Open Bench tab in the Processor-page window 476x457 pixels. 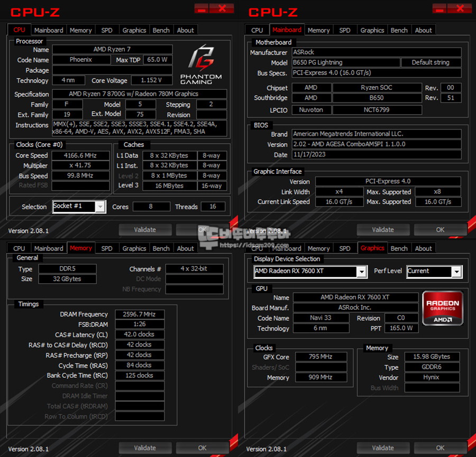(x=161, y=30)
